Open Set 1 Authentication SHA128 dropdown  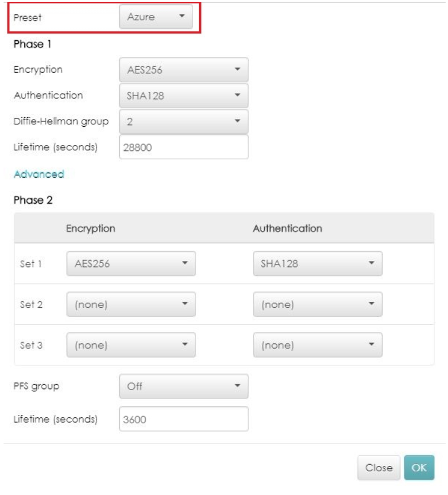(x=318, y=263)
